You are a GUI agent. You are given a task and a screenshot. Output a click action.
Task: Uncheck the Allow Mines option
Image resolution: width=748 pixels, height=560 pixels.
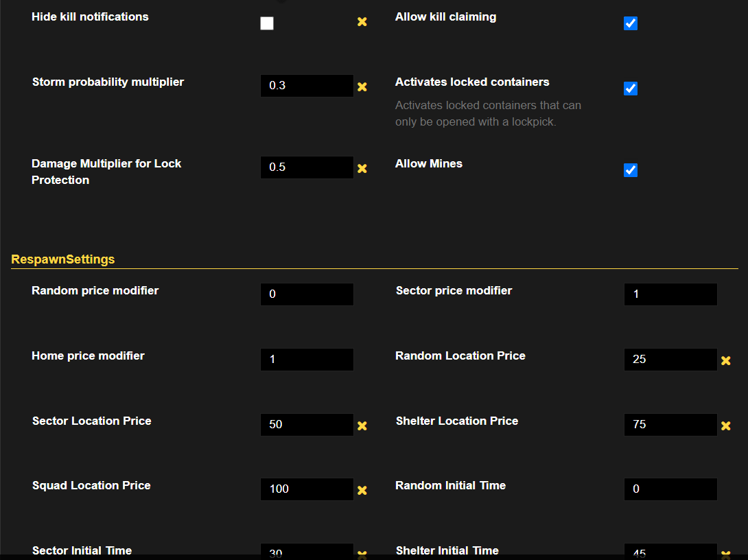tap(630, 170)
